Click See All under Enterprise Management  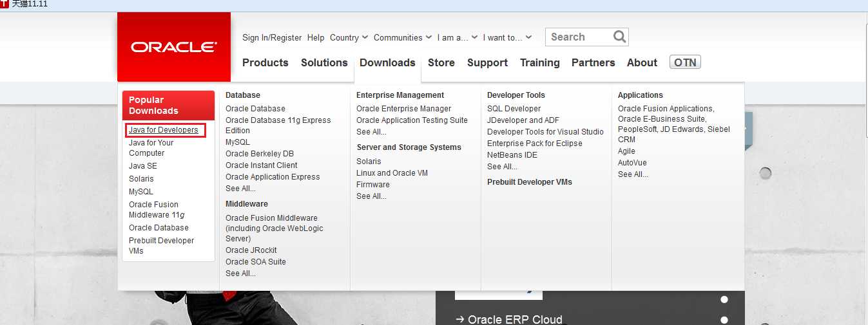[371, 132]
